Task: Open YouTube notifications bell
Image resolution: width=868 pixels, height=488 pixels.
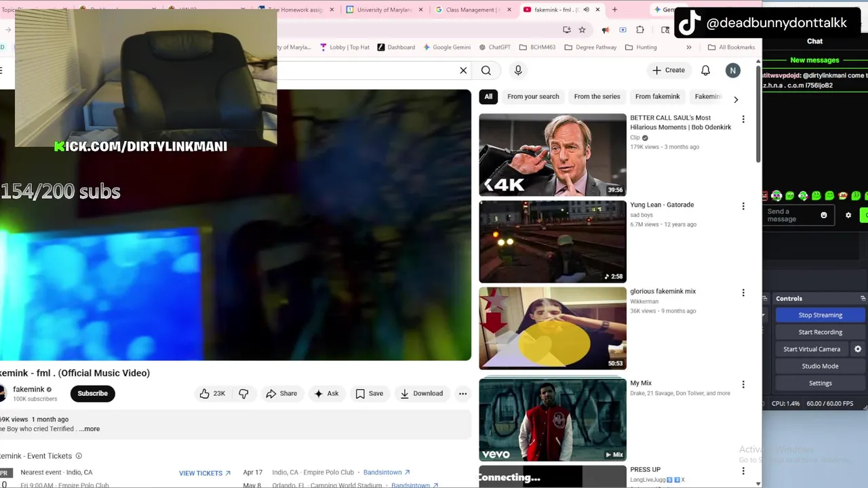Action: coord(705,70)
